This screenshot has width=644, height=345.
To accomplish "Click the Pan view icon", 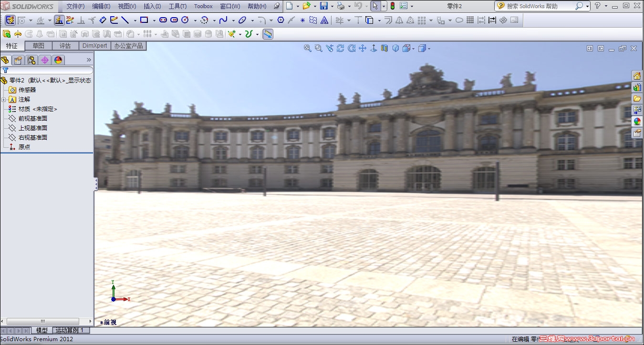I will click(x=362, y=48).
